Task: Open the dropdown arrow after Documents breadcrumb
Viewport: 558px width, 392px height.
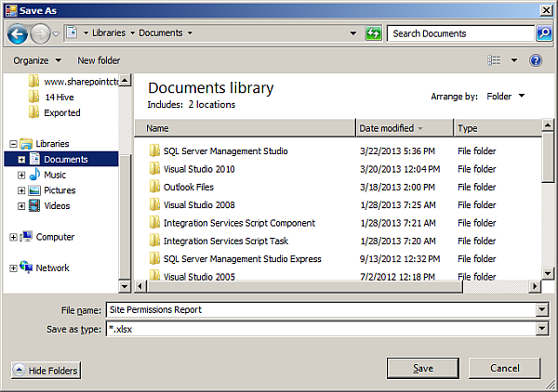Action: [190, 33]
